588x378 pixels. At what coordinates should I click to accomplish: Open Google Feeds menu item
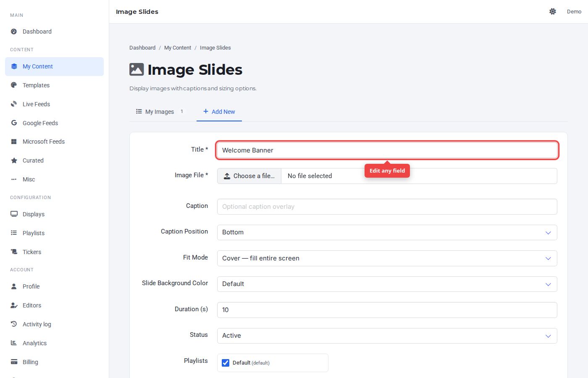(x=55, y=123)
